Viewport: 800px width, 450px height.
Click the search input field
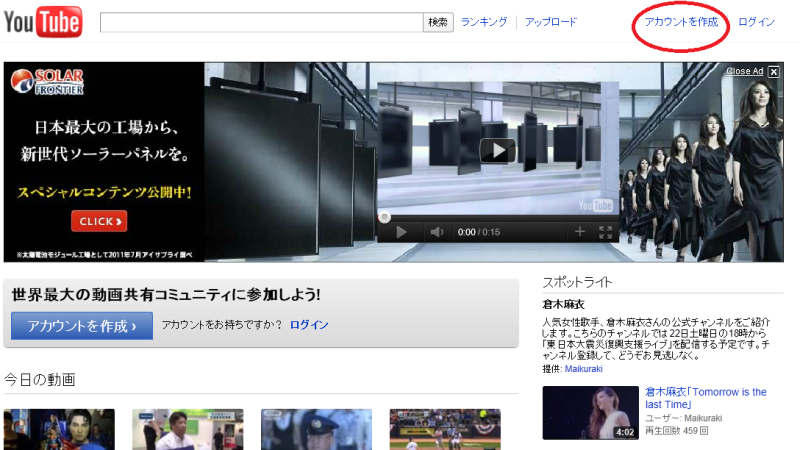261,22
